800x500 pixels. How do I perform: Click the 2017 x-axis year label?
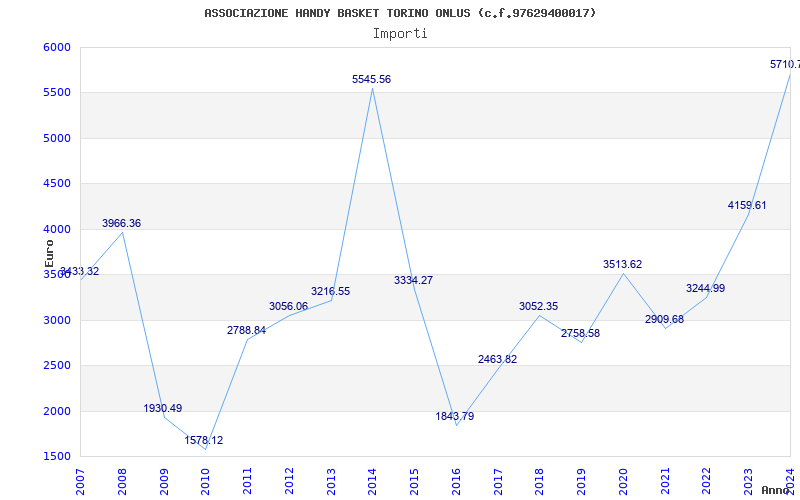(x=498, y=482)
